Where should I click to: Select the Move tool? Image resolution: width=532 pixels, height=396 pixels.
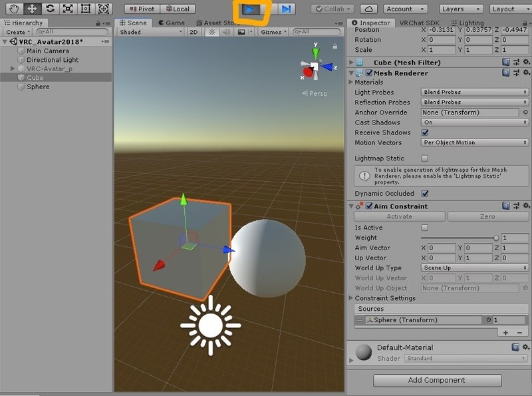point(32,9)
